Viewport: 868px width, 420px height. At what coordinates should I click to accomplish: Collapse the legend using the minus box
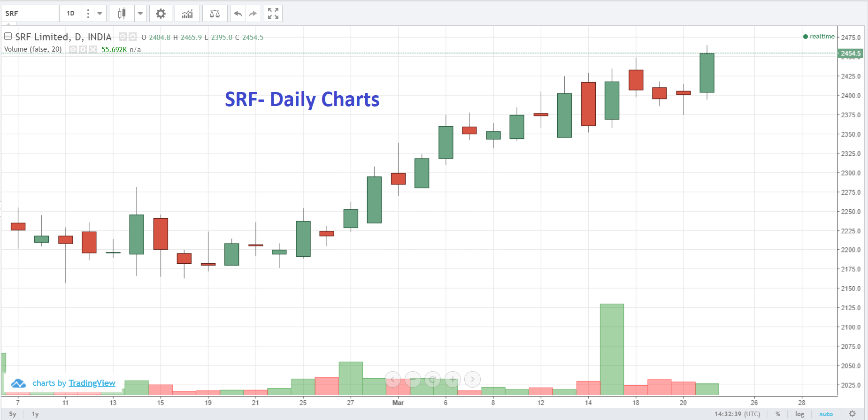[8, 36]
